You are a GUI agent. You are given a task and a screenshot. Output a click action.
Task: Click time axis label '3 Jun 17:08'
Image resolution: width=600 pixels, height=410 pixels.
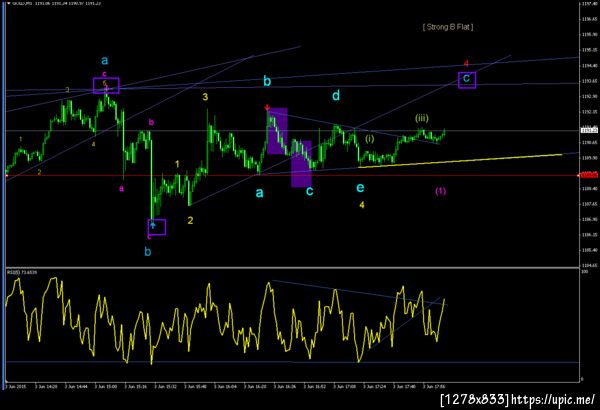point(345,387)
